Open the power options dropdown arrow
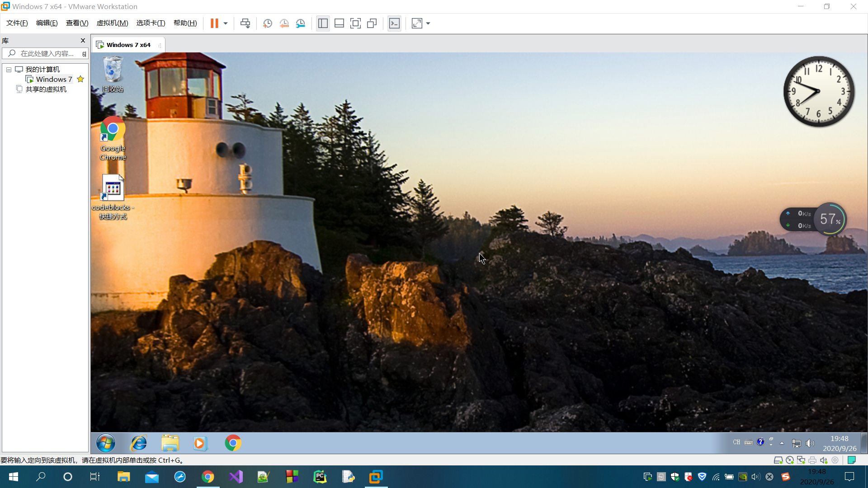 coord(225,23)
